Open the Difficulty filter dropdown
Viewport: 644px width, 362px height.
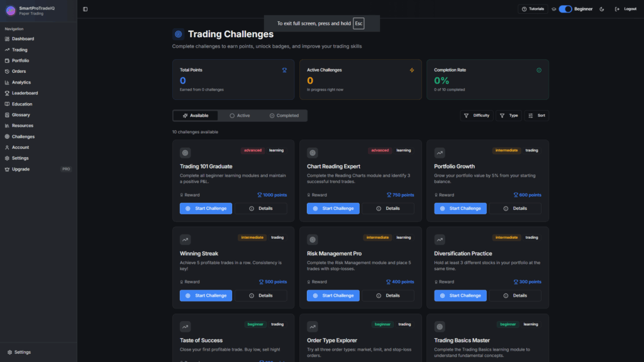click(477, 116)
